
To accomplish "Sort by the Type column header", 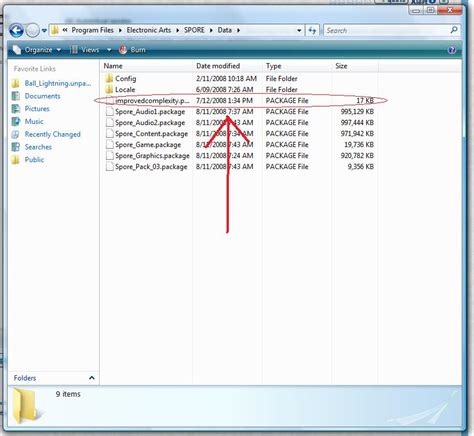I will (274, 66).
